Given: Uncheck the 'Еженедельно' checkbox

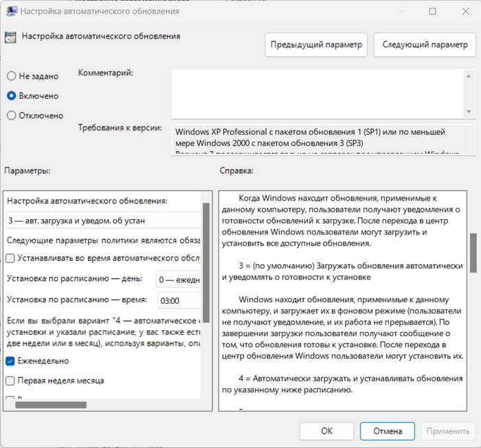Looking at the screenshot, I should (10, 361).
